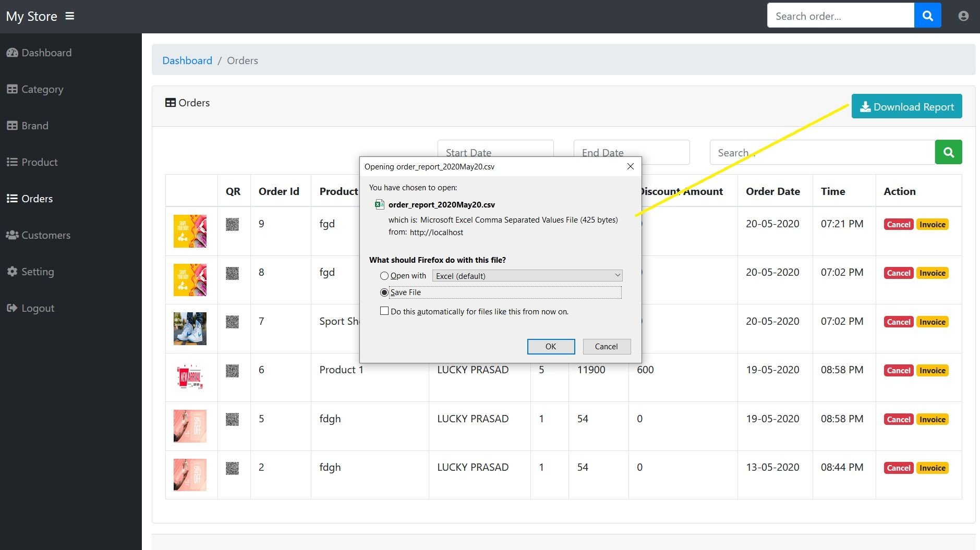Click the Dashboard breadcrumb link
This screenshot has height=550, width=980.
pyautogui.click(x=187, y=60)
